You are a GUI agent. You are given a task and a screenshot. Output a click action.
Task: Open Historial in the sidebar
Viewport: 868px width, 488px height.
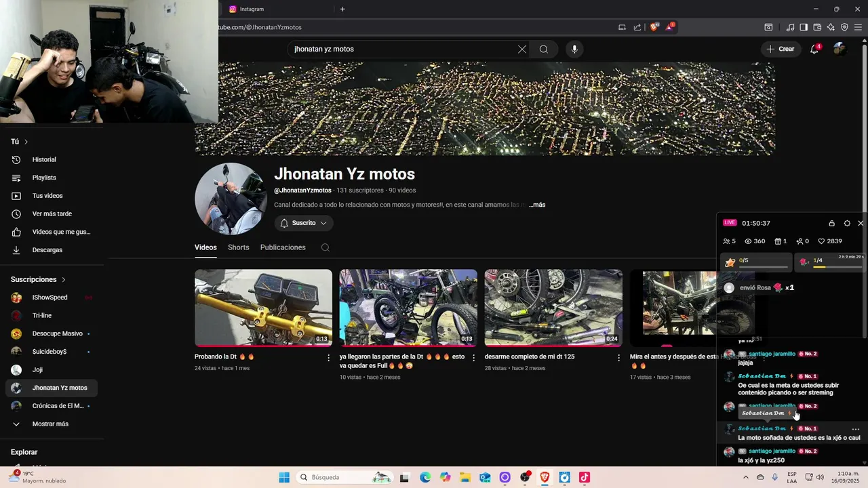pyautogui.click(x=52, y=159)
